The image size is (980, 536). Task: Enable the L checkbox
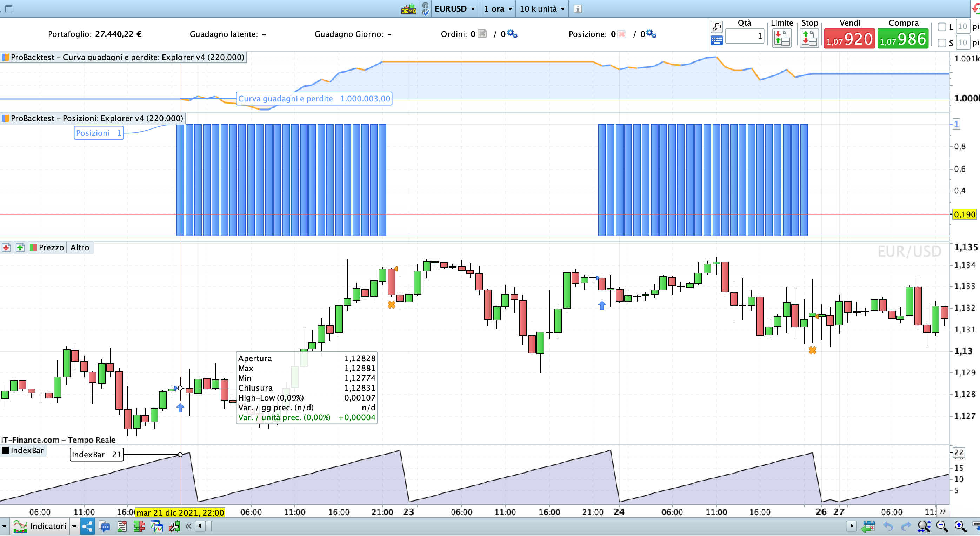[942, 27]
